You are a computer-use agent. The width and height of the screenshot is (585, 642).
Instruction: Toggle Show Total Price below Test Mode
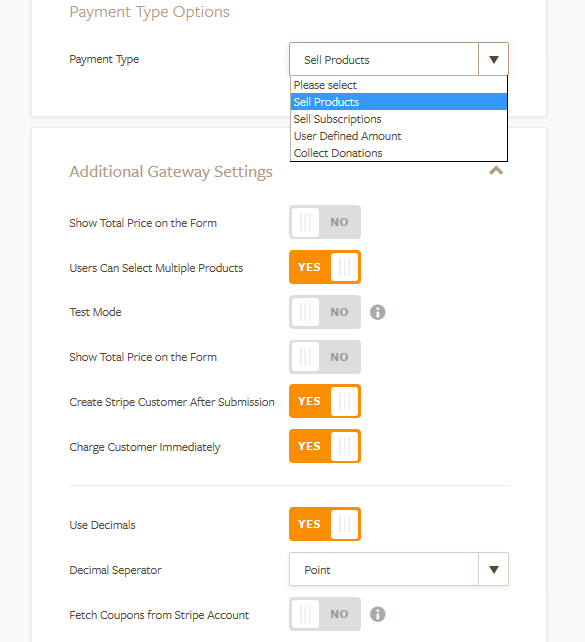[325, 357]
